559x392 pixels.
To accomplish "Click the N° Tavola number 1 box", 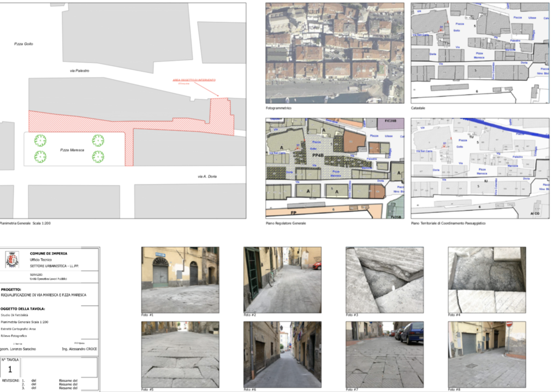I will pos(10,369).
